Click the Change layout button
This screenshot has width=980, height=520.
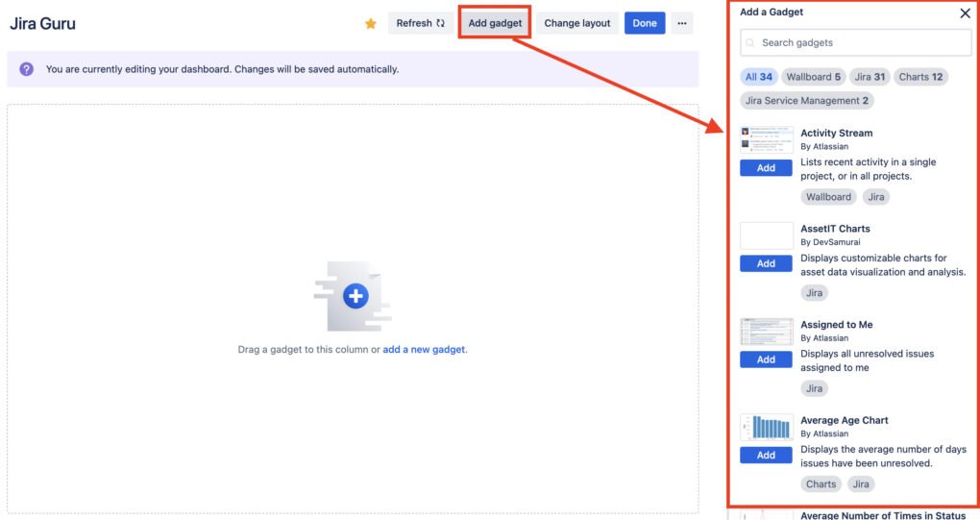pyautogui.click(x=576, y=23)
